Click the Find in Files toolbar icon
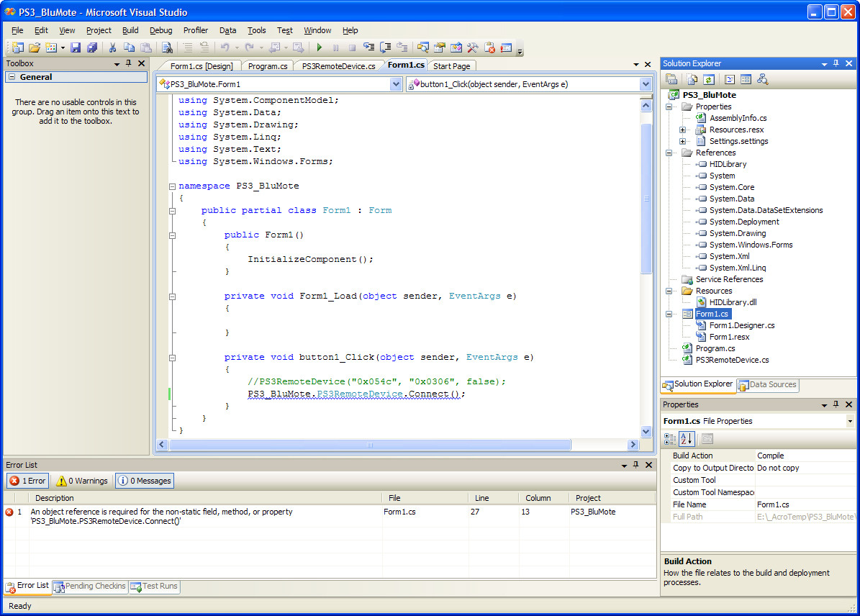 pyautogui.click(x=167, y=47)
